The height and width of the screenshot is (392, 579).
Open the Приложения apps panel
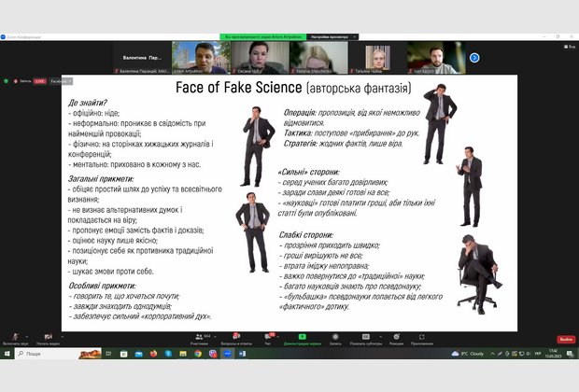click(x=422, y=339)
